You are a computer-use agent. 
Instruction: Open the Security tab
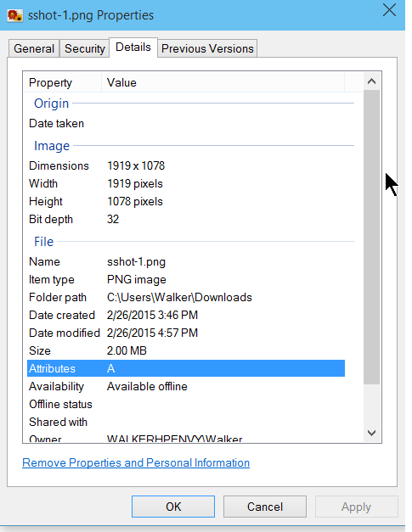(x=85, y=48)
